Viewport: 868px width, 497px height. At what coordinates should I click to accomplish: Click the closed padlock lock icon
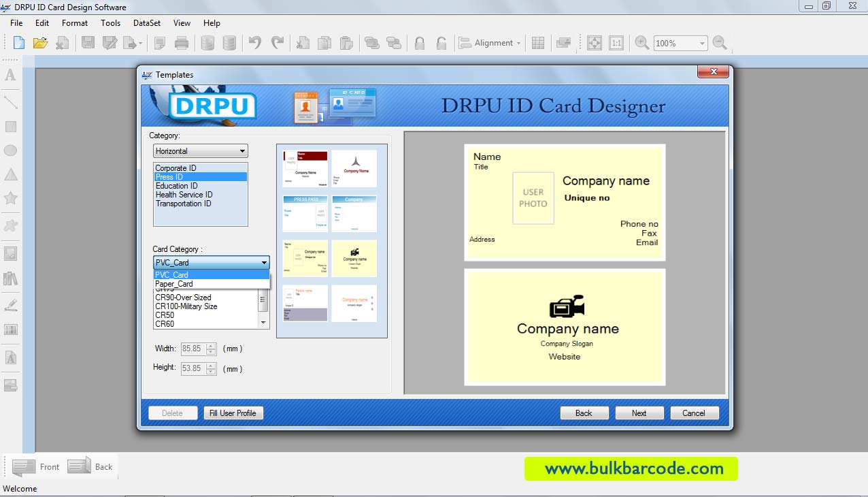point(420,43)
